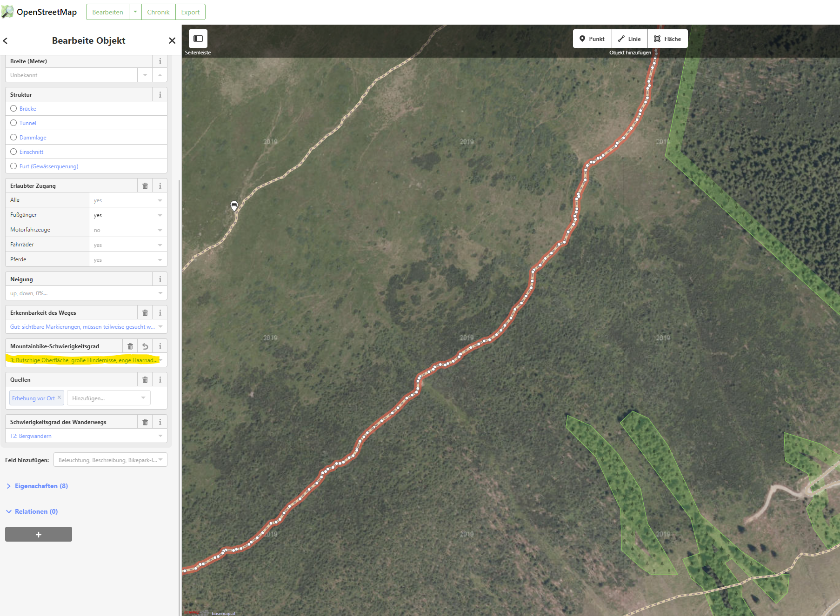Add a Punkt to the map
840x616 pixels.
point(592,39)
